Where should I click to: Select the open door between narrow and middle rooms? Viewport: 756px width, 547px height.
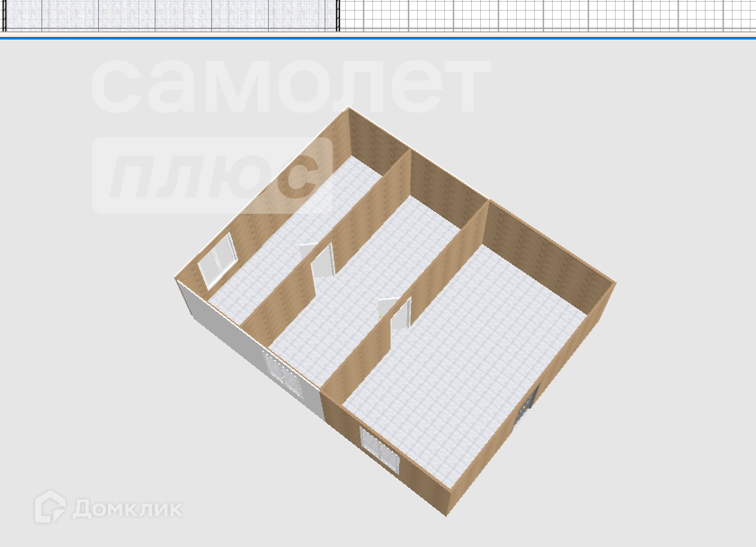pos(318,260)
